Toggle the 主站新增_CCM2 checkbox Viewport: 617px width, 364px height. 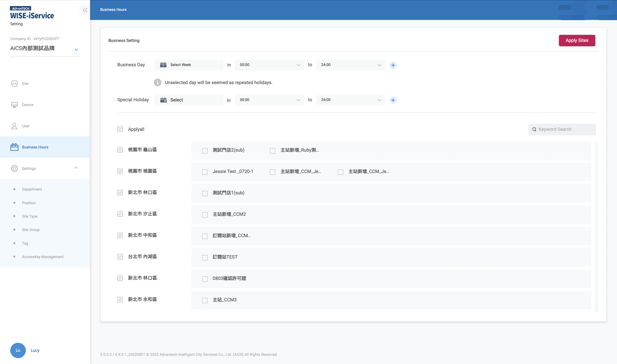coord(205,215)
